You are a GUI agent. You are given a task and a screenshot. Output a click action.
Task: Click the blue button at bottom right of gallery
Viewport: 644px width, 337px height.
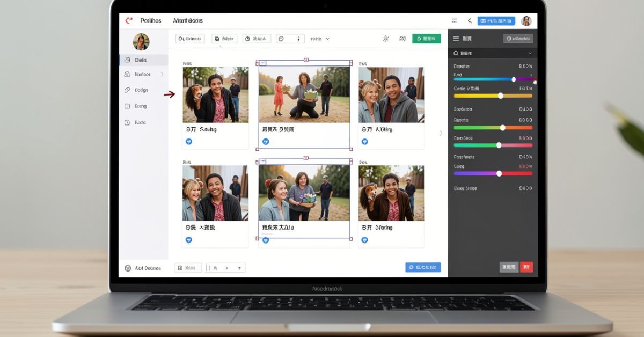pyautogui.click(x=423, y=267)
